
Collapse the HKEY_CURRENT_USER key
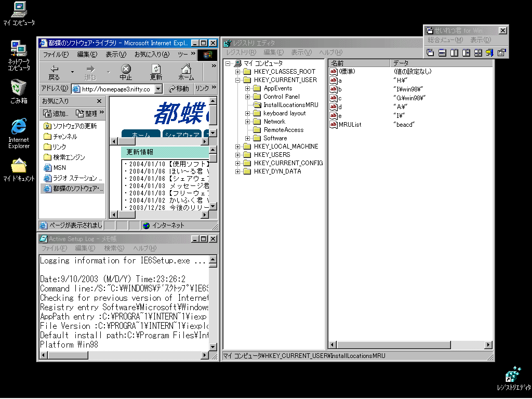click(x=238, y=80)
